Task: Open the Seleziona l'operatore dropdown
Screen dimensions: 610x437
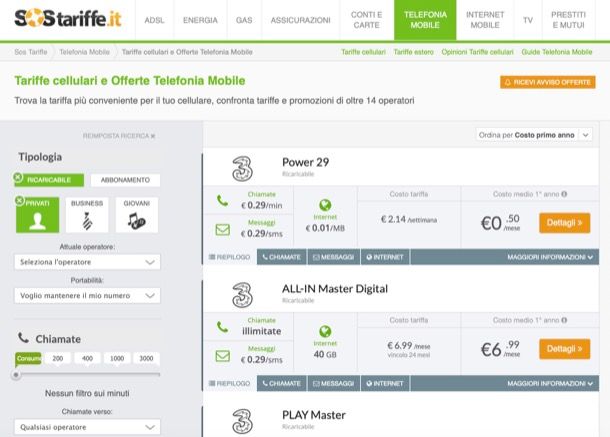Action: 87,262
